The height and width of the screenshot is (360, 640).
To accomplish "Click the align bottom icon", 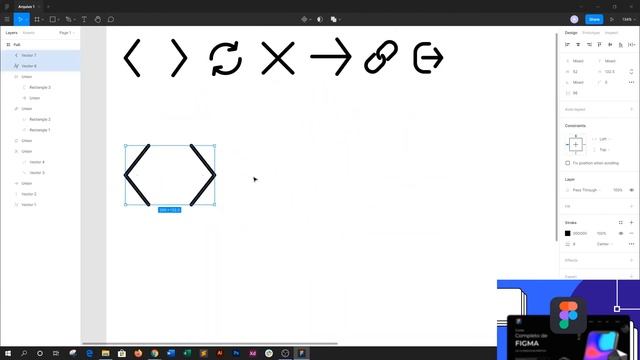I will coord(621,44).
